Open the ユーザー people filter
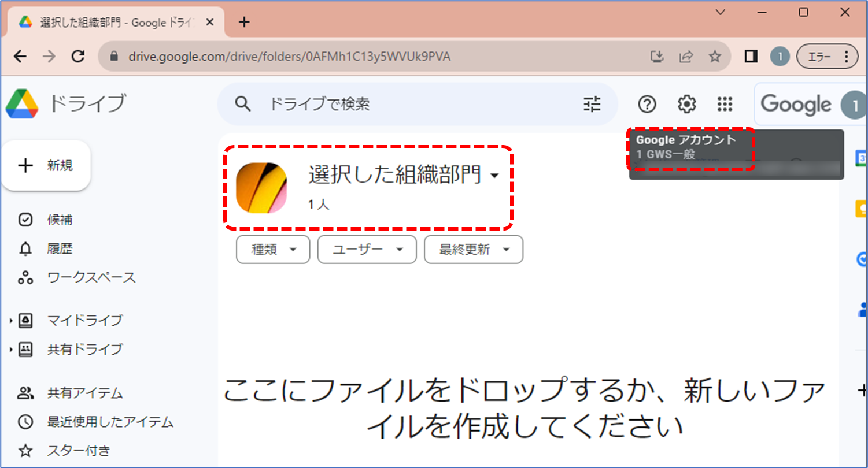Screen dimensions: 868x468 [x=367, y=250]
